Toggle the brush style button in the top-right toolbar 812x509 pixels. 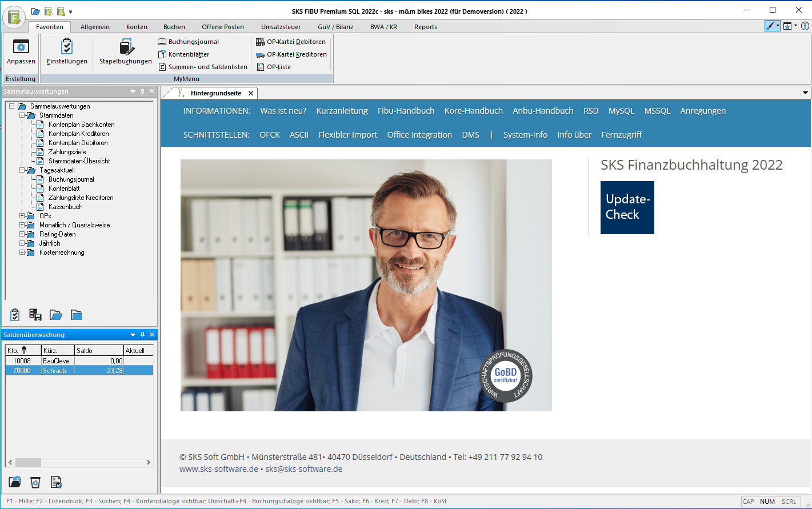pos(770,26)
